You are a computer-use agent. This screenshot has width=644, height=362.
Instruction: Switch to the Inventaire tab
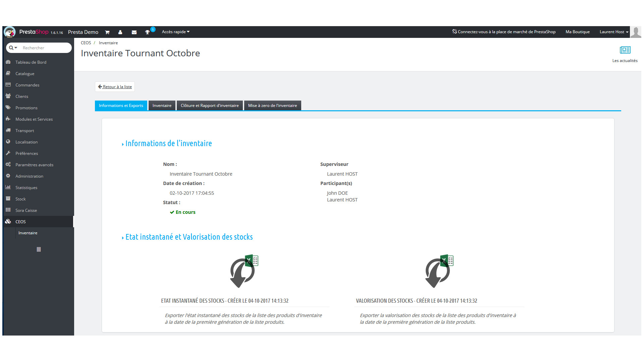click(x=162, y=106)
